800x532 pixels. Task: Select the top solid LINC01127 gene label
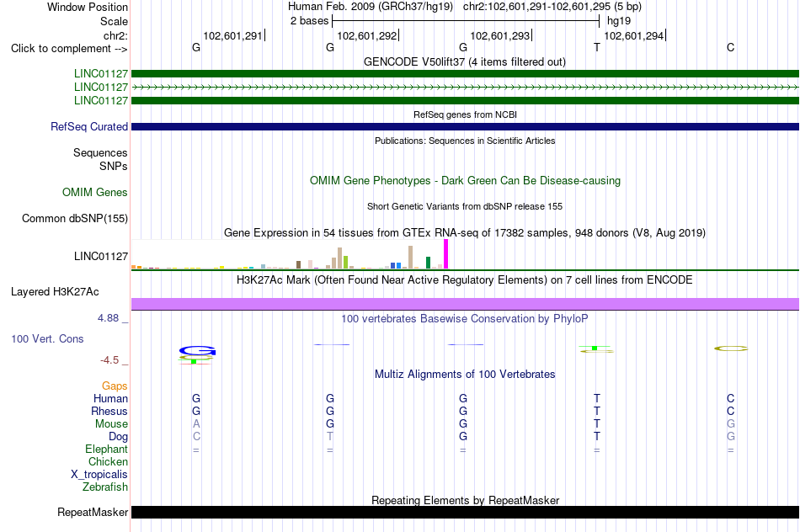tap(101, 74)
